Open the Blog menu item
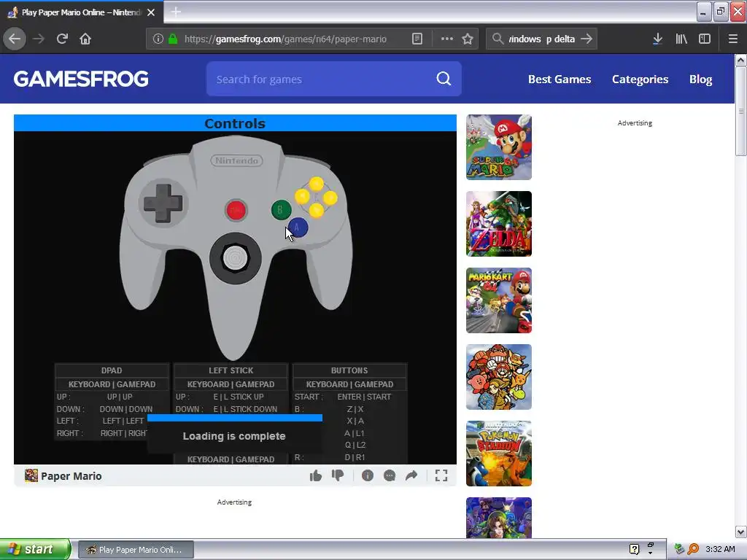 tap(700, 79)
